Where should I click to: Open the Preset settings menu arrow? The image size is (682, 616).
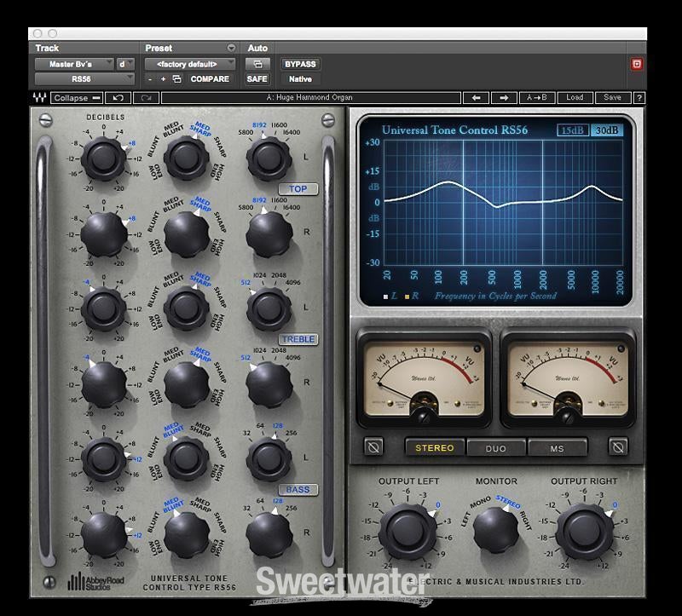pos(231,48)
